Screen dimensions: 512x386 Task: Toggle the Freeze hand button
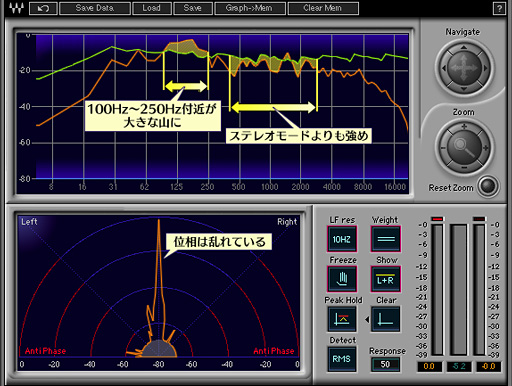coord(342,279)
